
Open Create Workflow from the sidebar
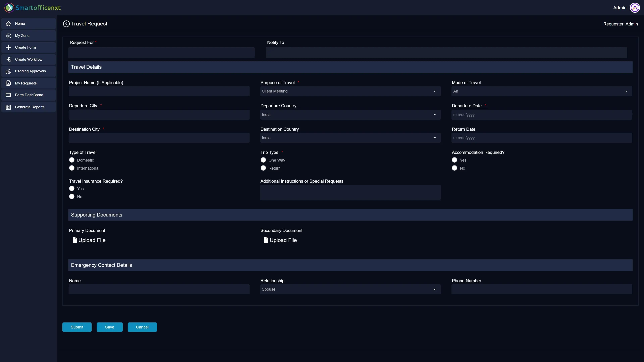9,59
